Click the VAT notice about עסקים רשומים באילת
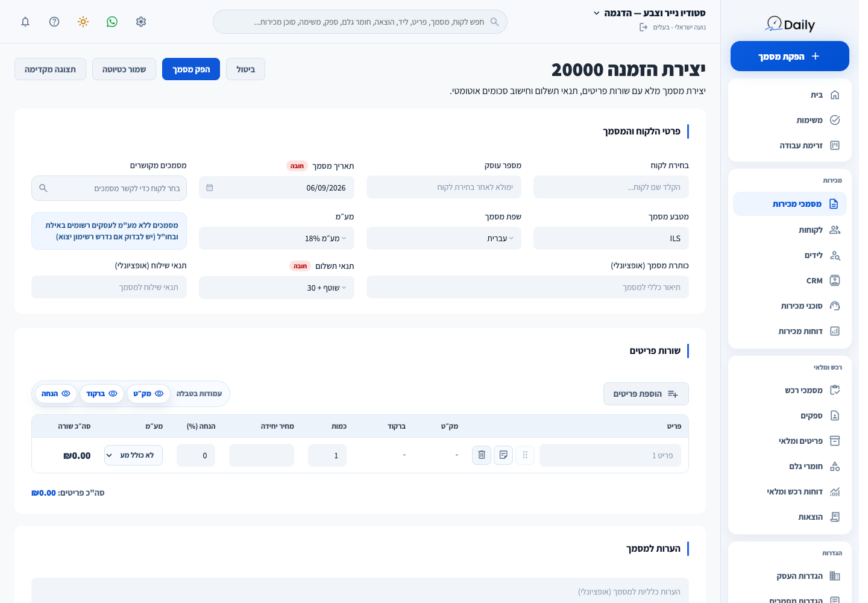The image size is (868, 603). [x=109, y=231]
